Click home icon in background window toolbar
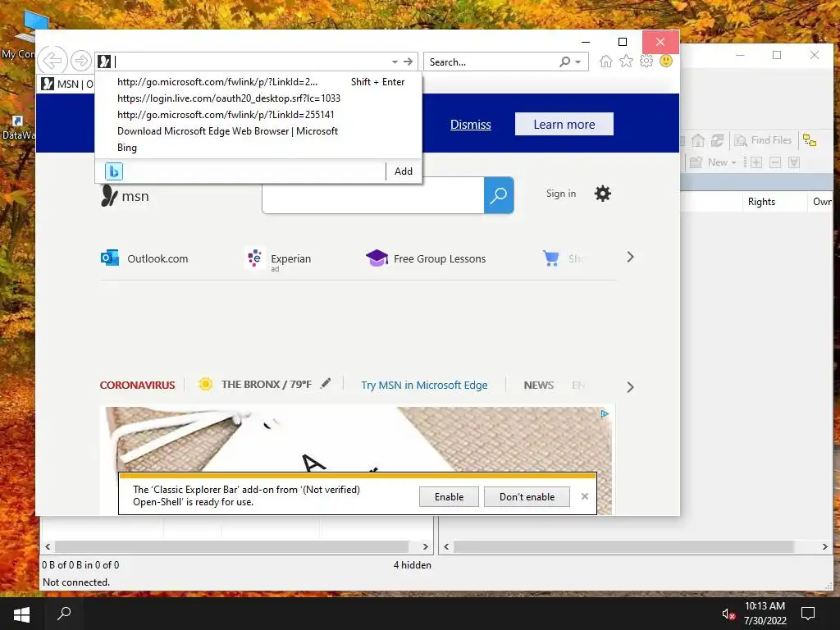 point(697,140)
